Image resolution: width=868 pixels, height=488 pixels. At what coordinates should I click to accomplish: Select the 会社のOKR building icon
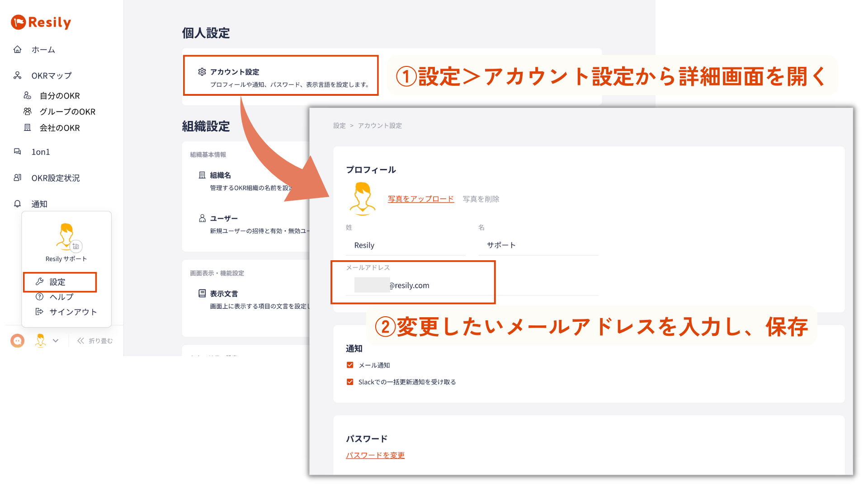tap(28, 127)
